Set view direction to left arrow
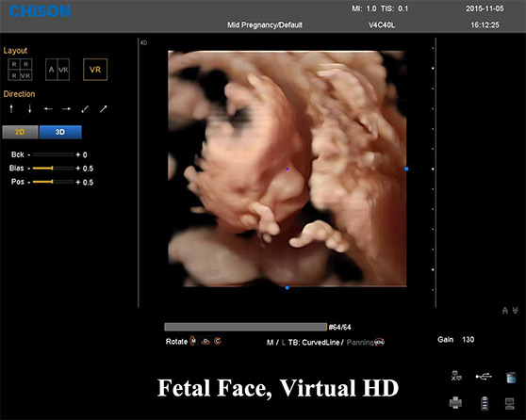The width and height of the screenshot is (526, 420). [x=48, y=108]
